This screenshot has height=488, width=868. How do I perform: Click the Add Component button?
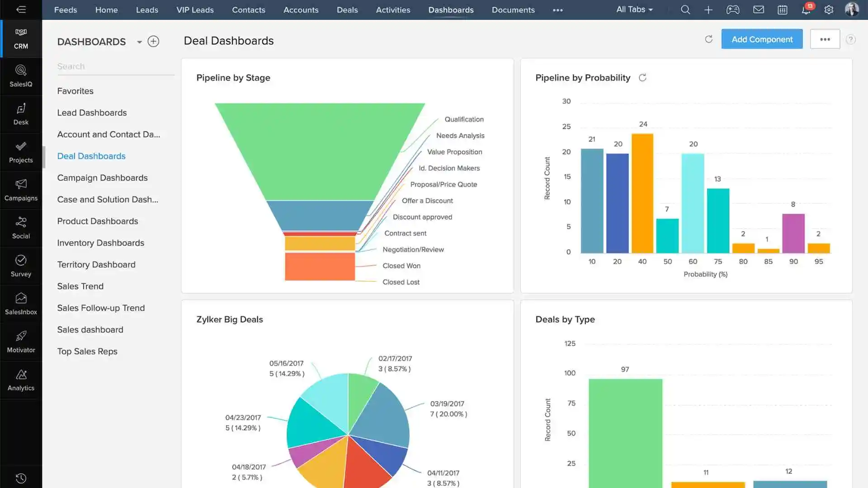(762, 39)
